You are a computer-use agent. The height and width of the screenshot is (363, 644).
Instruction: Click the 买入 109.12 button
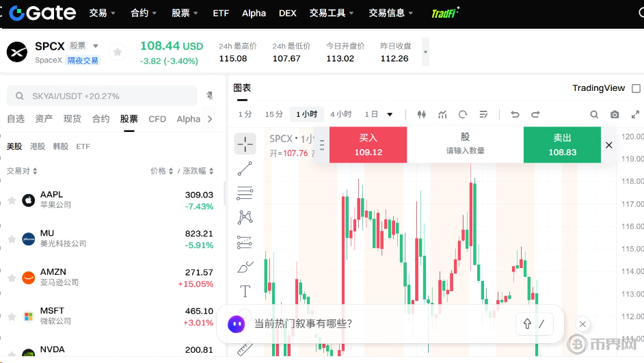[368, 145]
